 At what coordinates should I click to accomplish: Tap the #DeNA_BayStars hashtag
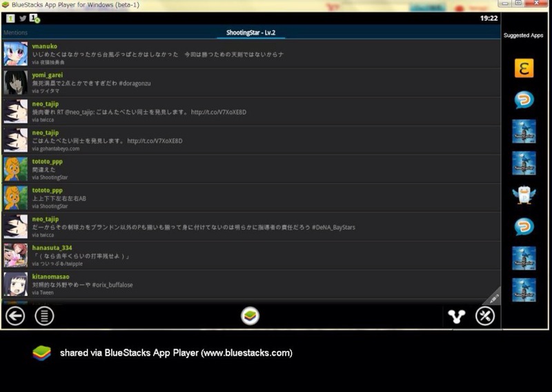[x=333, y=227]
